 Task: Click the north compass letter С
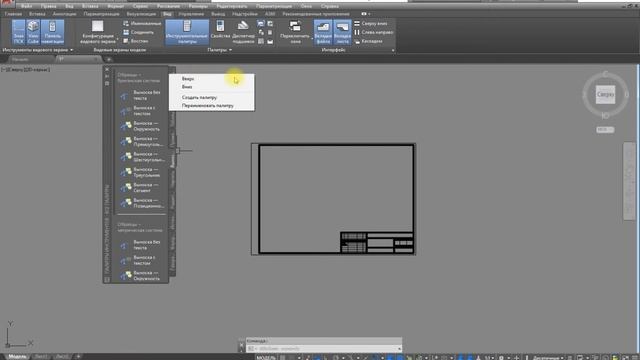[605, 74]
